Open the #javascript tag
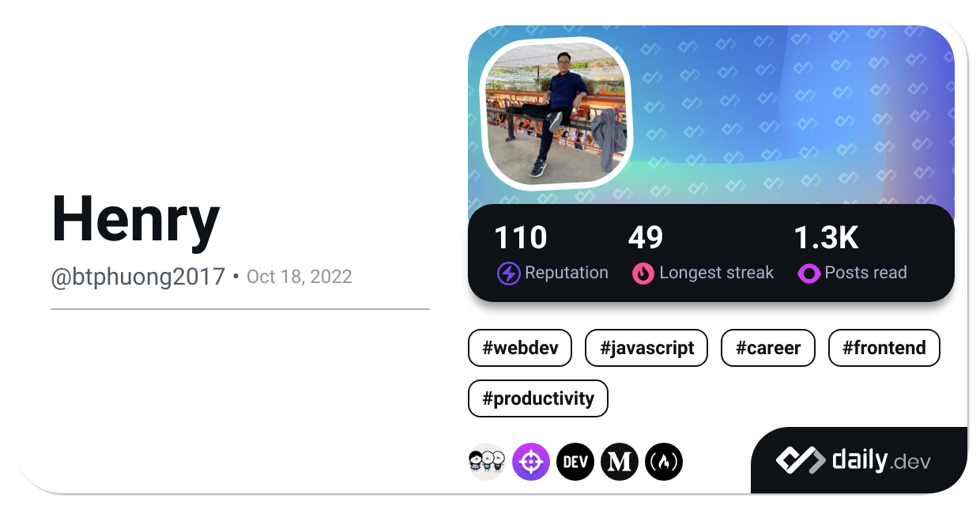The height and width of the screenshot is (506, 980). pos(646,348)
